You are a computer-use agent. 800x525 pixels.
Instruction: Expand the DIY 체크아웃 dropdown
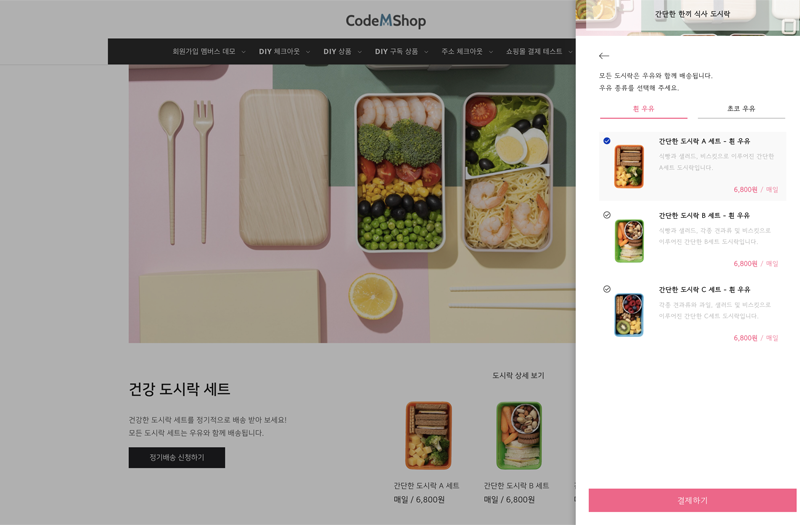click(x=284, y=52)
